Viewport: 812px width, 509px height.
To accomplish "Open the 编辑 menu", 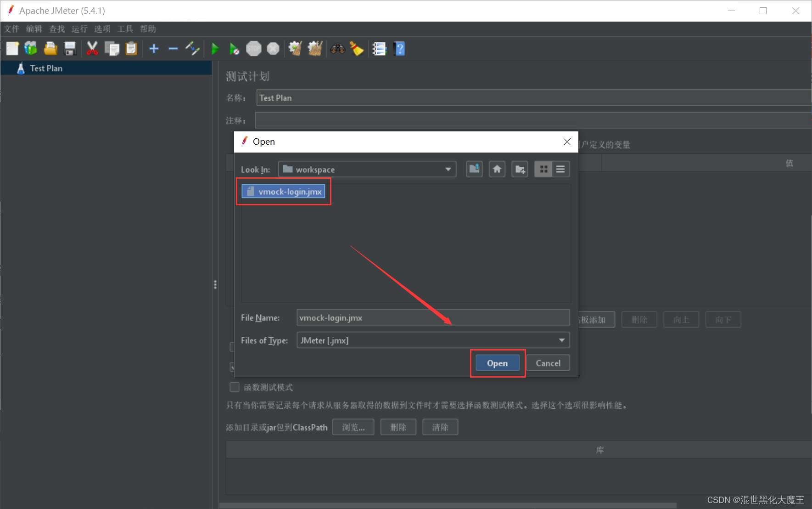I will tap(34, 28).
